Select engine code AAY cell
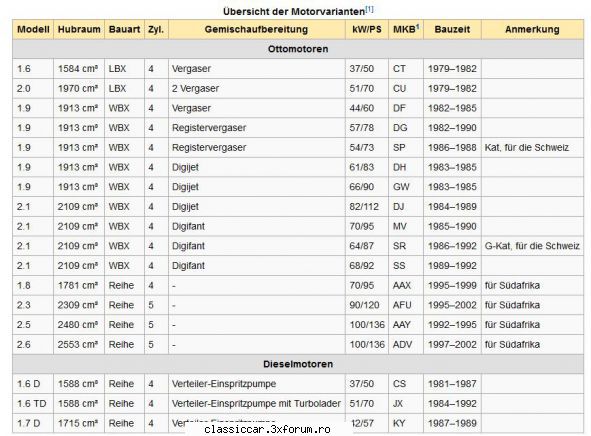 coord(406,325)
